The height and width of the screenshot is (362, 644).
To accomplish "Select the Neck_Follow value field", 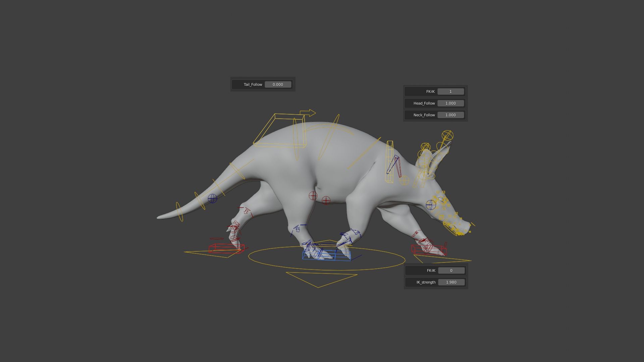I will pyautogui.click(x=450, y=115).
